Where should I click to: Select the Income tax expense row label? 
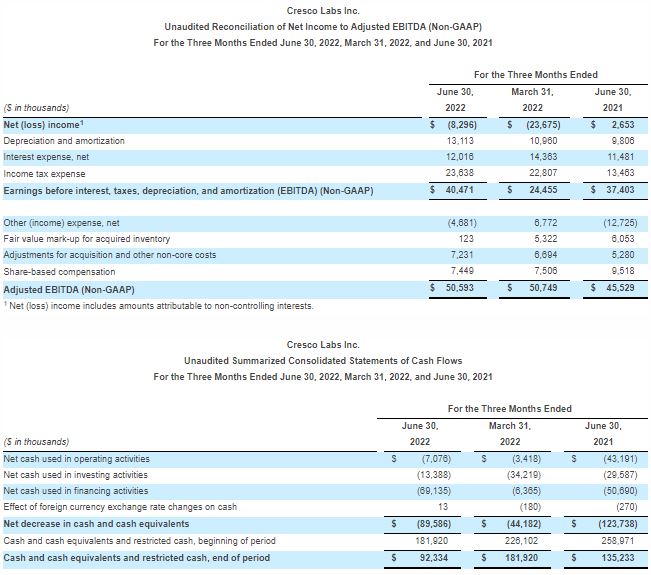pyautogui.click(x=44, y=173)
